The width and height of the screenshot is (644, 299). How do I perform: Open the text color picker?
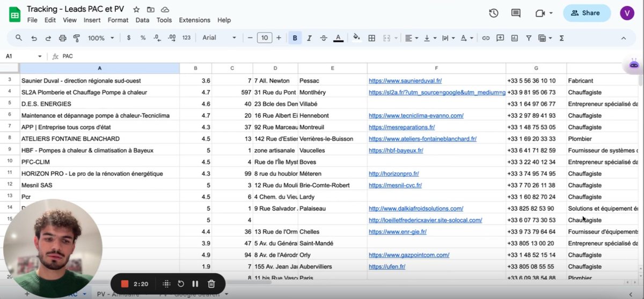click(338, 38)
